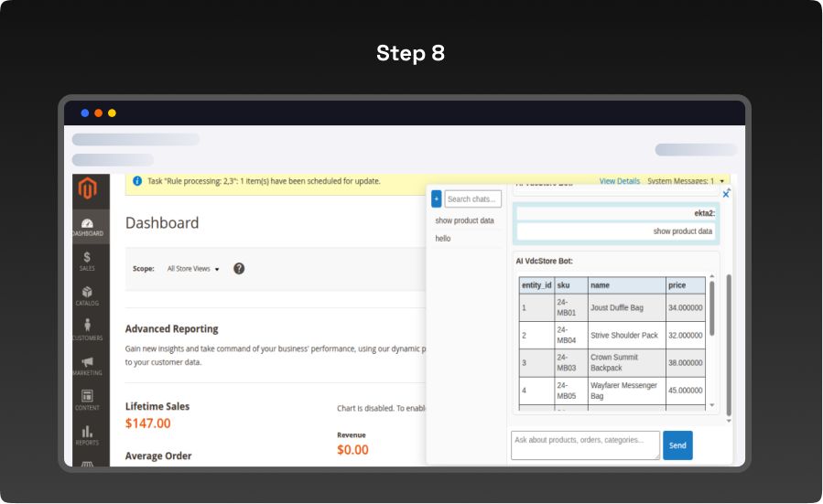
Task: Click the scope help question mark icon
Action: (239, 269)
